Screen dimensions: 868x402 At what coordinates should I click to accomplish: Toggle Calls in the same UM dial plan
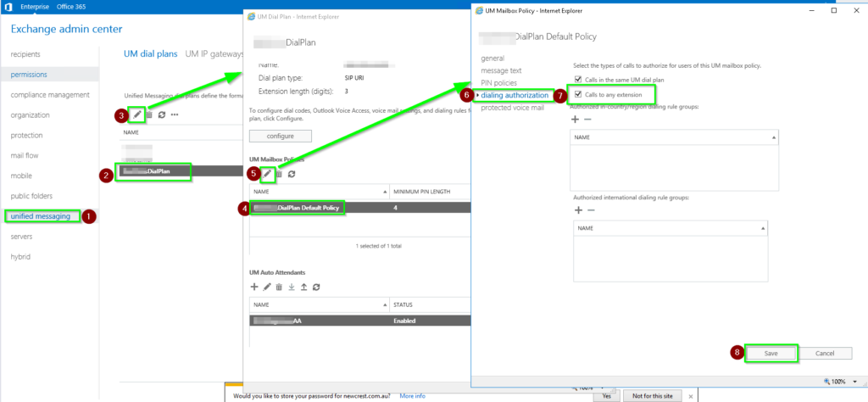coord(578,80)
